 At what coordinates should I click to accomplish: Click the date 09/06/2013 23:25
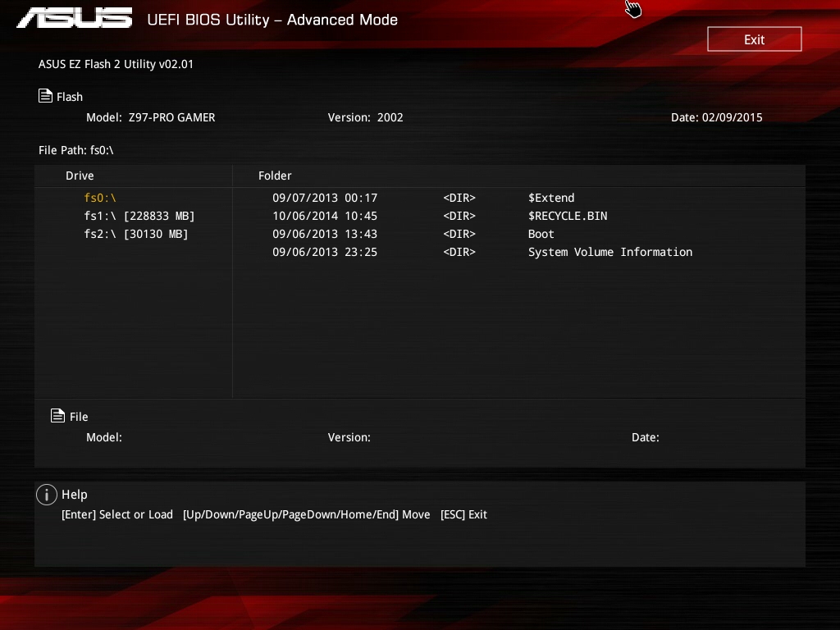pyautogui.click(x=325, y=252)
